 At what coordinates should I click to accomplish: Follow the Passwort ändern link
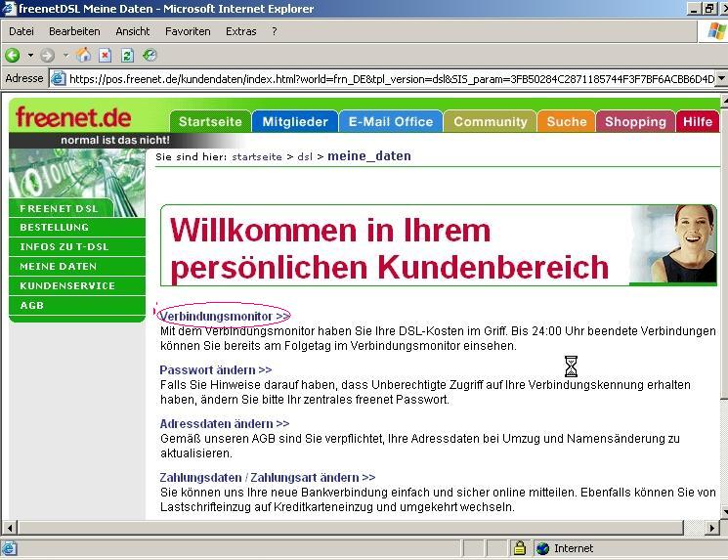215,370
